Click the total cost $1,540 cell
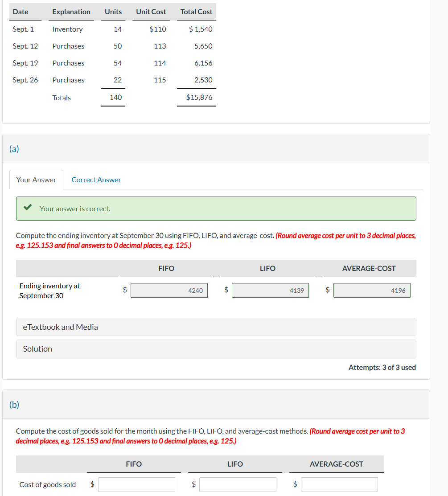The image size is (448, 496). (x=201, y=29)
